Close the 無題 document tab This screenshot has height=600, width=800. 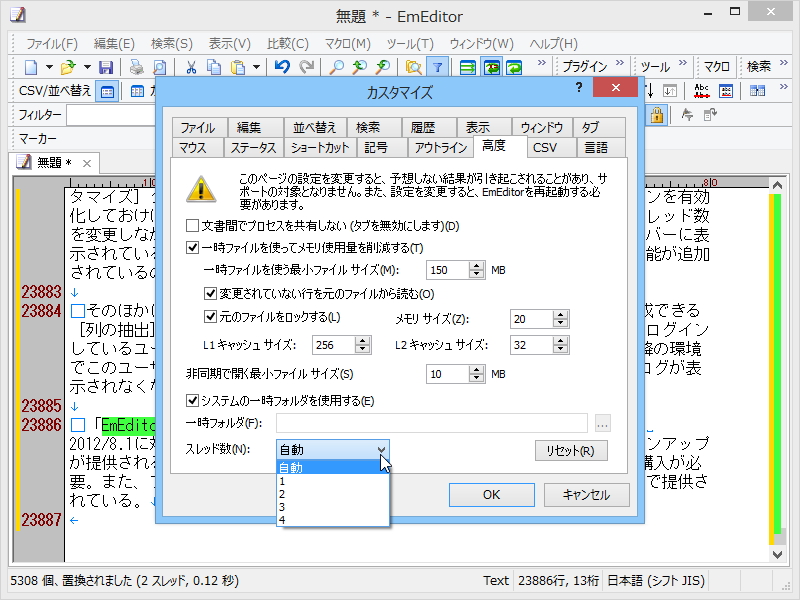87,163
